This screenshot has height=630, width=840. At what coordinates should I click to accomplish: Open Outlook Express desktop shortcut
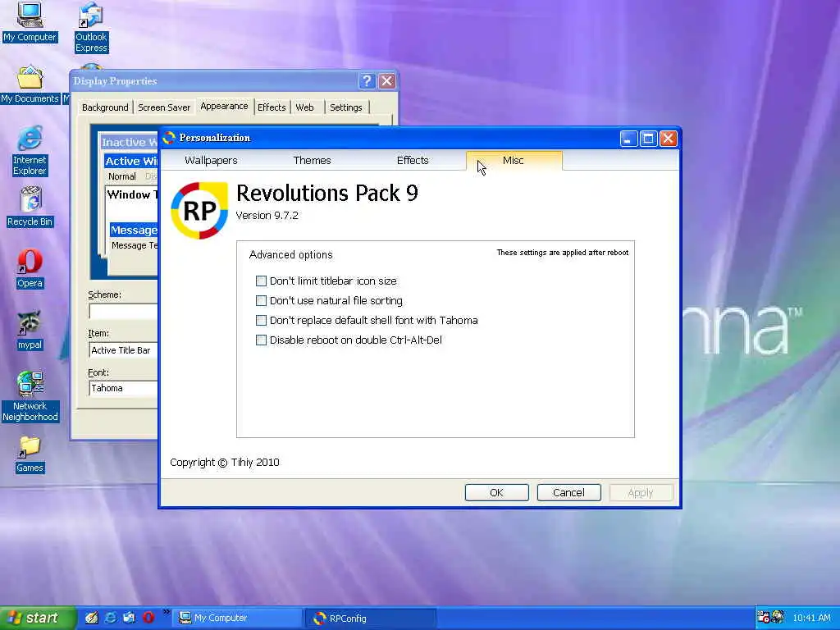[90, 27]
